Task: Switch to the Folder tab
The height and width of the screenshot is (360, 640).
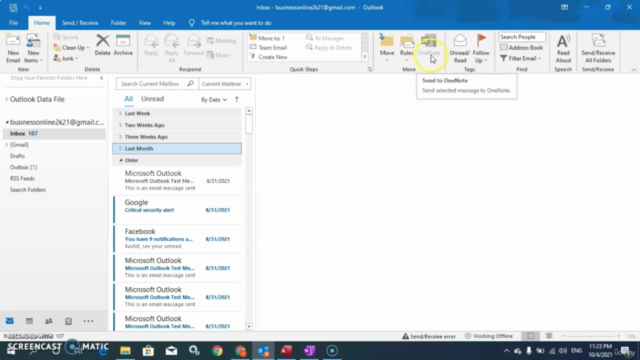Action: [118, 23]
